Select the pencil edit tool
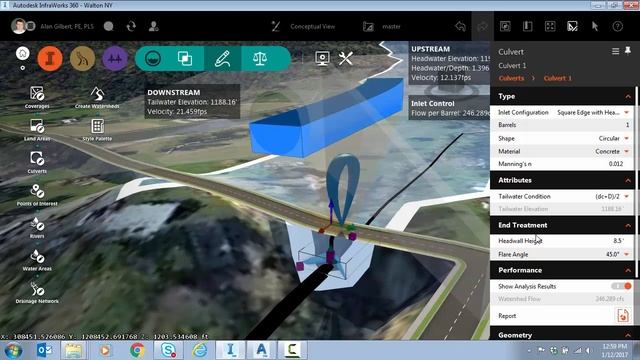Image resolution: width=640 pixels, height=360 pixels. pos(222,58)
